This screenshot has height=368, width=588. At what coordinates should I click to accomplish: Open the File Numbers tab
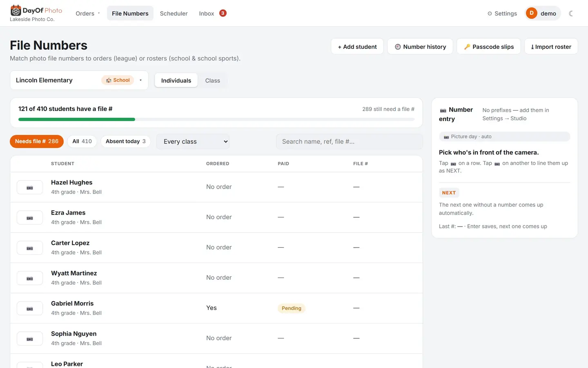click(130, 13)
